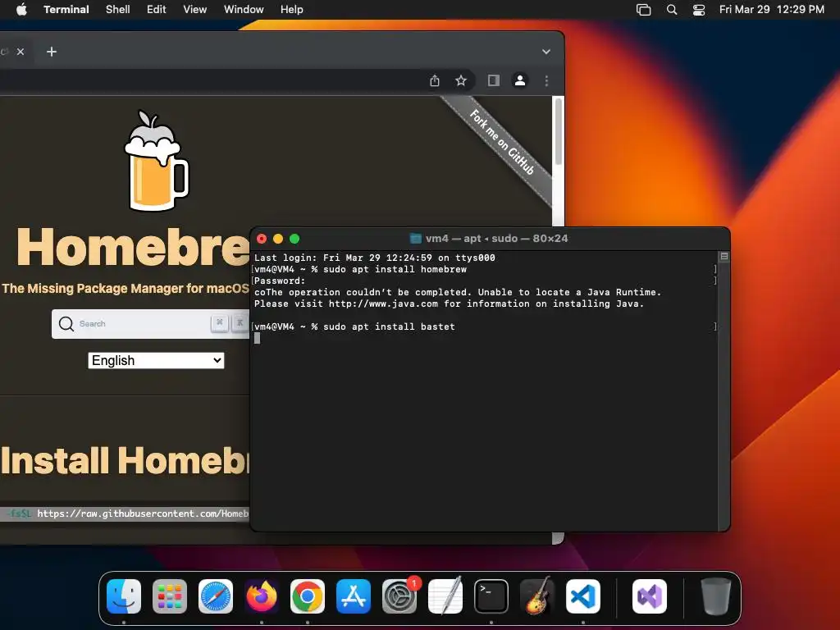Open the browser profile icon

click(x=519, y=80)
